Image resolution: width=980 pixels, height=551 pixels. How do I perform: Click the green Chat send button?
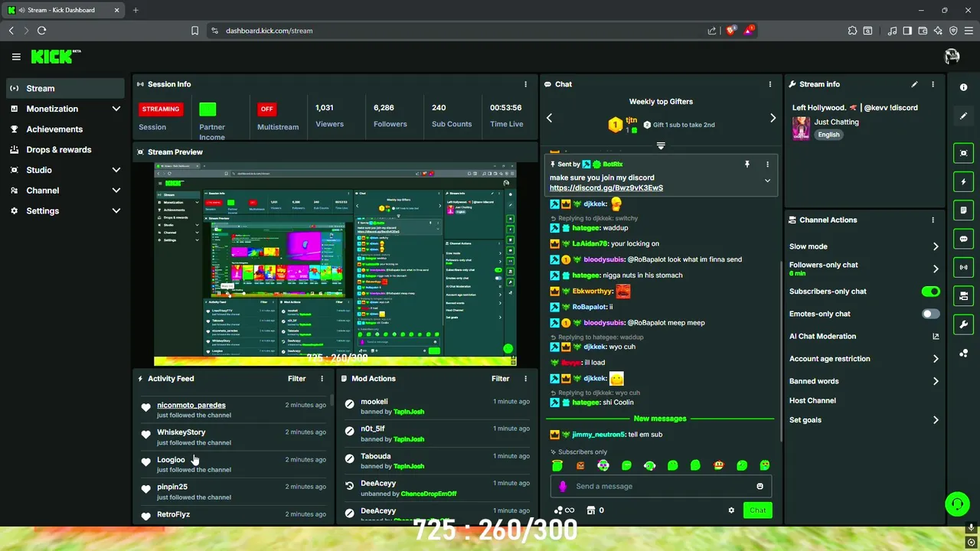coord(757,510)
